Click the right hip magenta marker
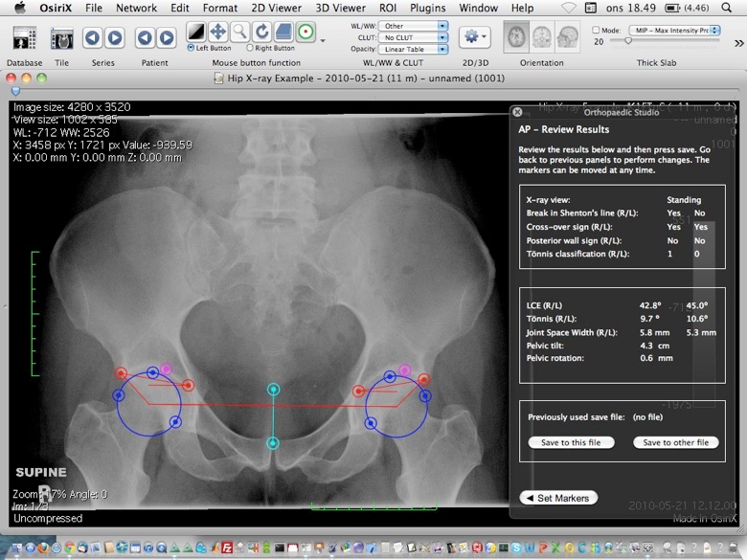 click(x=166, y=369)
